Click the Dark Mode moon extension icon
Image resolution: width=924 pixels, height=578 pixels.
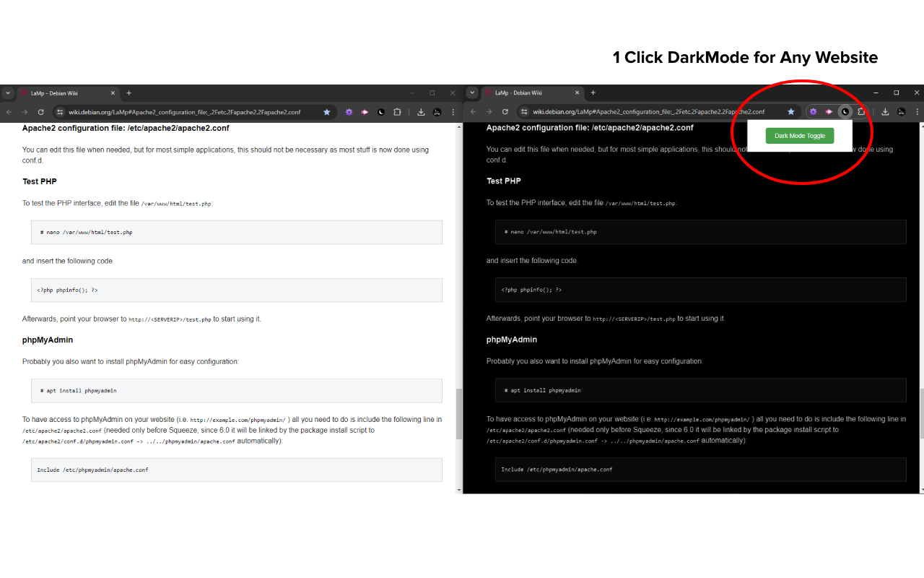[x=382, y=111]
